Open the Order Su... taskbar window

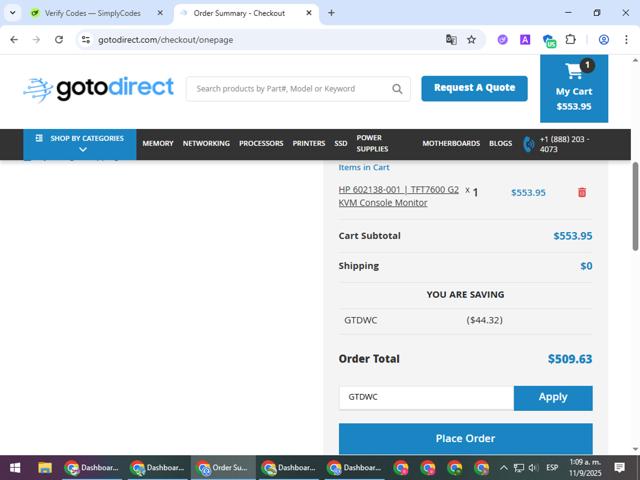223,468
